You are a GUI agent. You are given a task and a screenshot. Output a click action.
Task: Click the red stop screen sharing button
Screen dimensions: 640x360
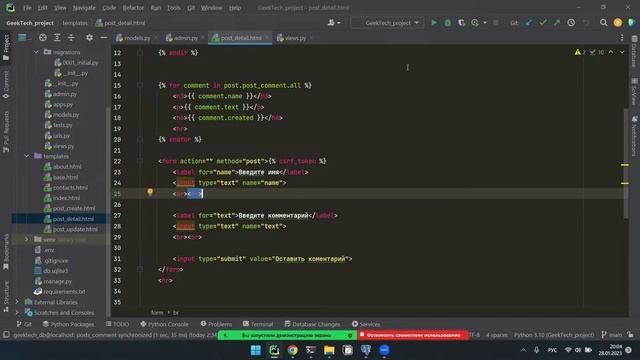point(413,335)
